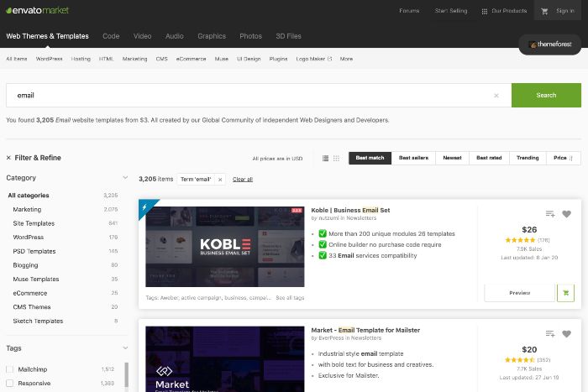Viewport: 588px width, 392px height.
Task: Add Koble to favorites with heart icon
Action: click(x=566, y=214)
